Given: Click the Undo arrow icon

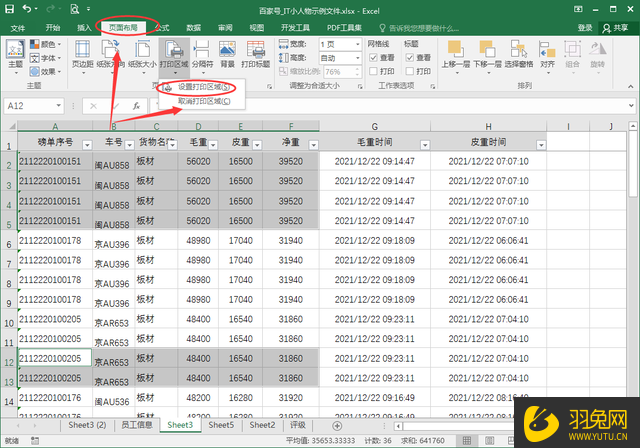Looking at the screenshot, I should click(27, 9).
